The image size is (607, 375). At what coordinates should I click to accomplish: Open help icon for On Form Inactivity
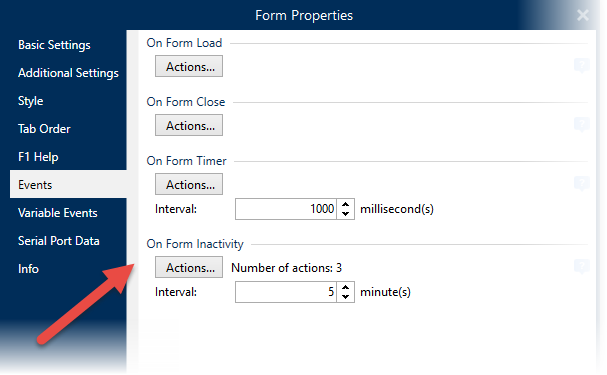581,267
